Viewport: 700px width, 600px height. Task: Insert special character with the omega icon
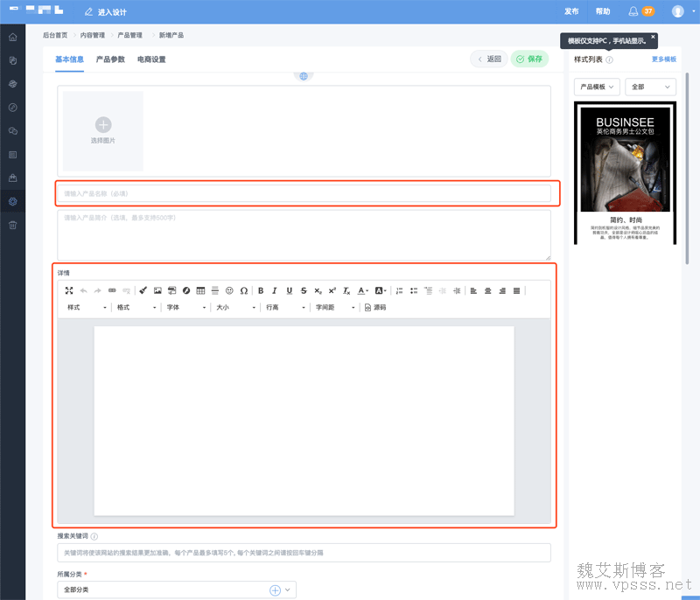pyautogui.click(x=244, y=290)
